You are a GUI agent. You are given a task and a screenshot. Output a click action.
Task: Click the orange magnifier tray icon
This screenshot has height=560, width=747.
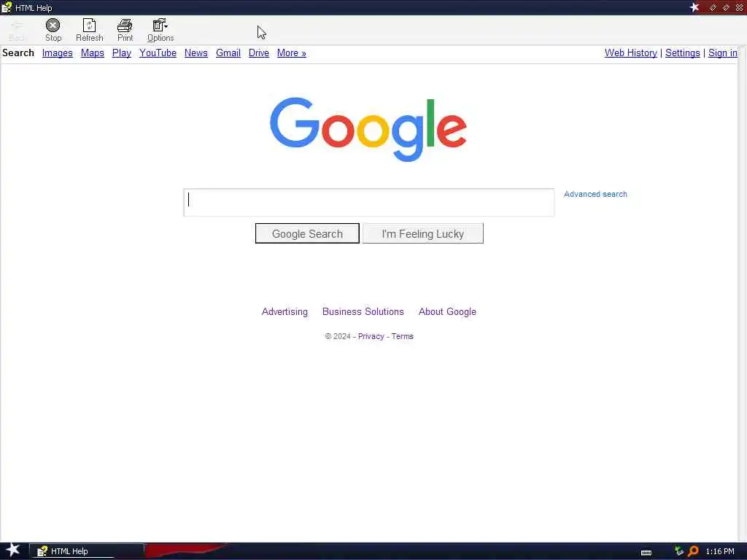693,551
